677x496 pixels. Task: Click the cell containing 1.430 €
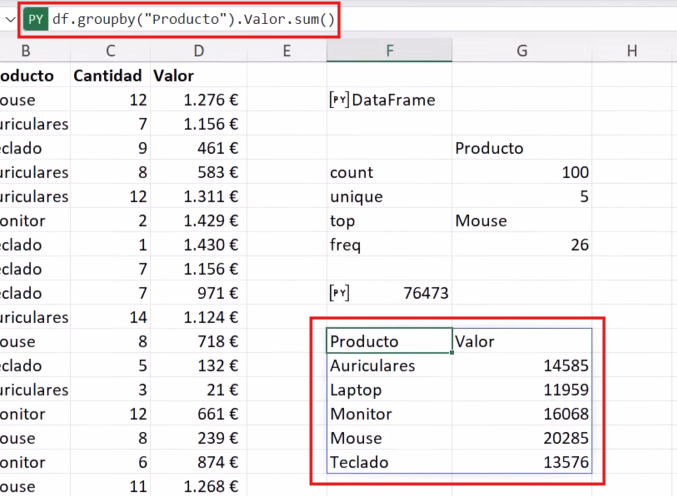click(x=199, y=245)
